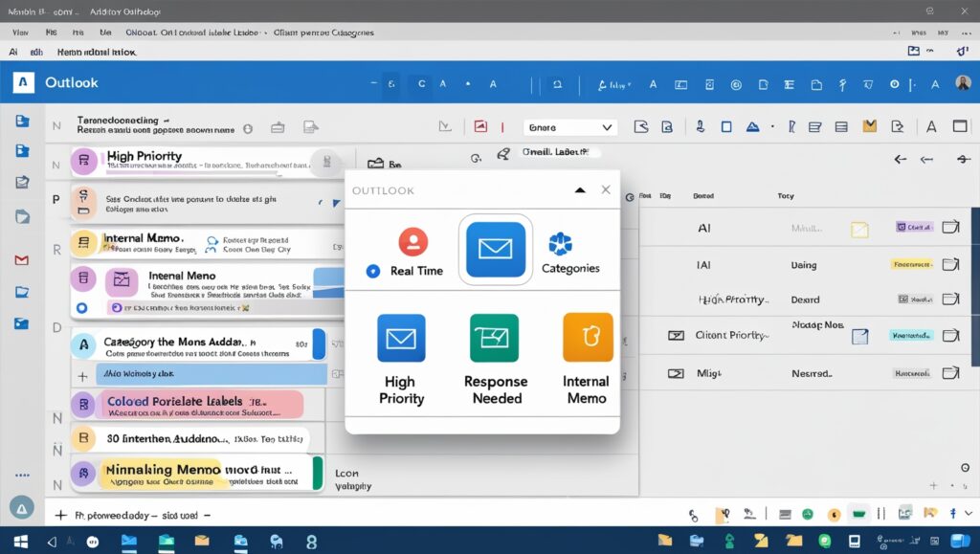Open the Ninnaking Memo yellow highlighted item
The height and width of the screenshot is (554, 980).
click(x=197, y=474)
